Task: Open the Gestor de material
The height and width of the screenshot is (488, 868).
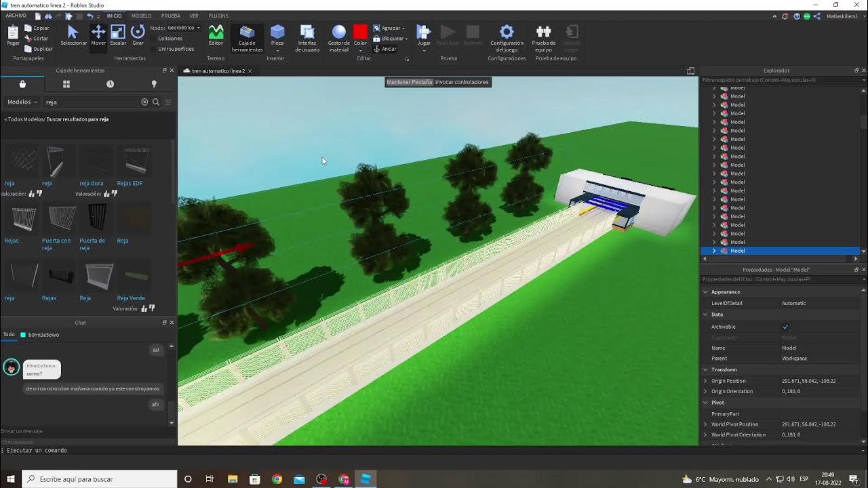Action: tap(339, 38)
